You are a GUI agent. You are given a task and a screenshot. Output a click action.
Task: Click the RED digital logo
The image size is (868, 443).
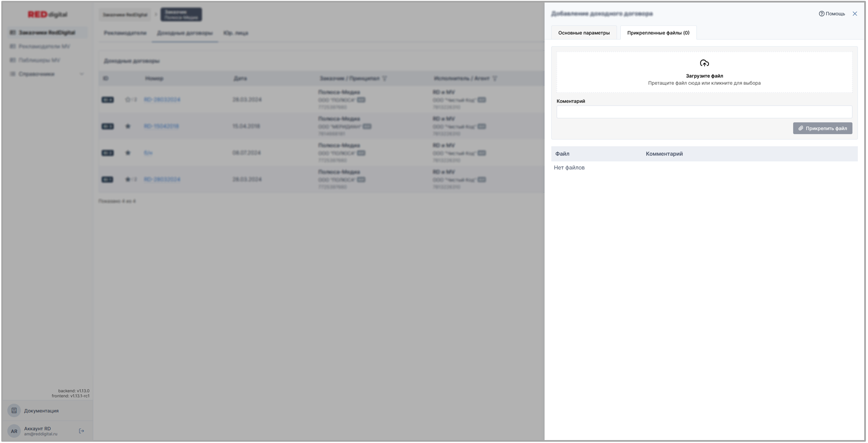pos(47,14)
